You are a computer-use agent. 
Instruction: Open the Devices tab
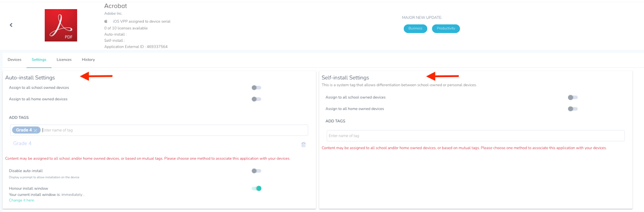pos(14,60)
